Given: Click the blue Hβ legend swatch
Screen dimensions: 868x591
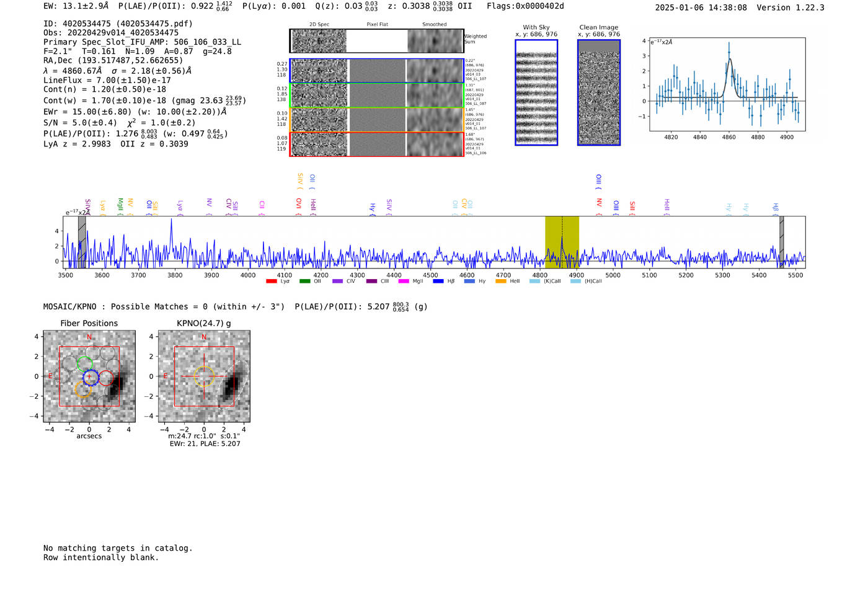Looking at the screenshot, I should pyautogui.click(x=438, y=282).
